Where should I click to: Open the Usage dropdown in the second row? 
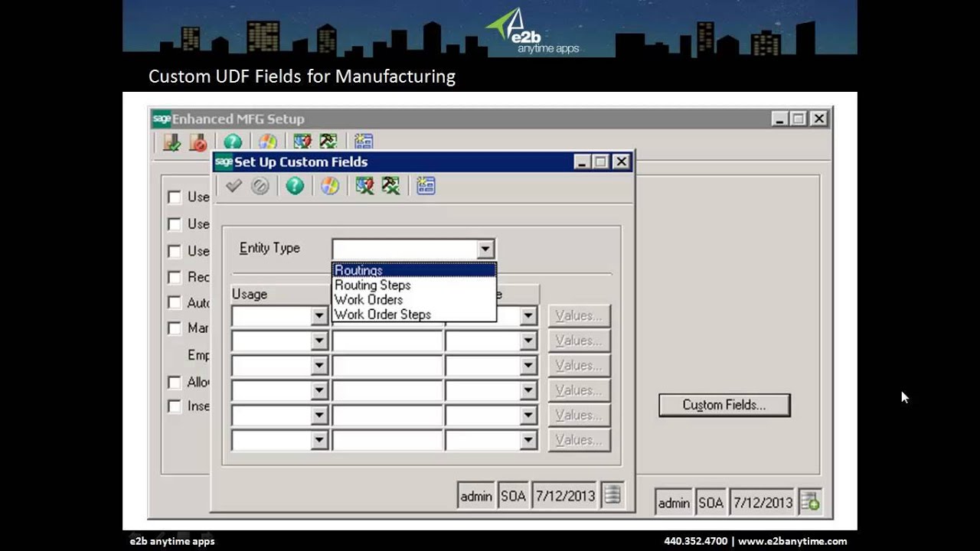tap(319, 341)
